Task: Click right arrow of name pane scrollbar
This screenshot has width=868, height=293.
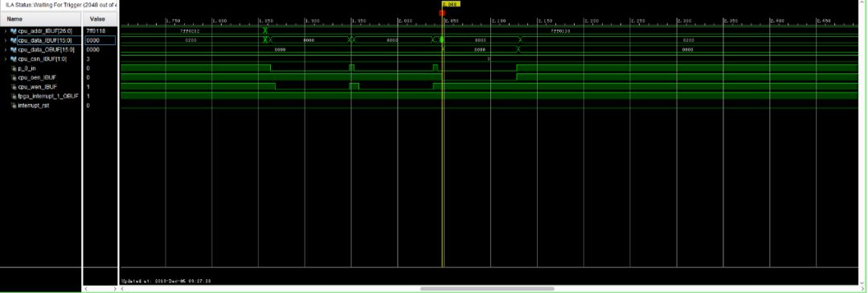Action: point(115,288)
